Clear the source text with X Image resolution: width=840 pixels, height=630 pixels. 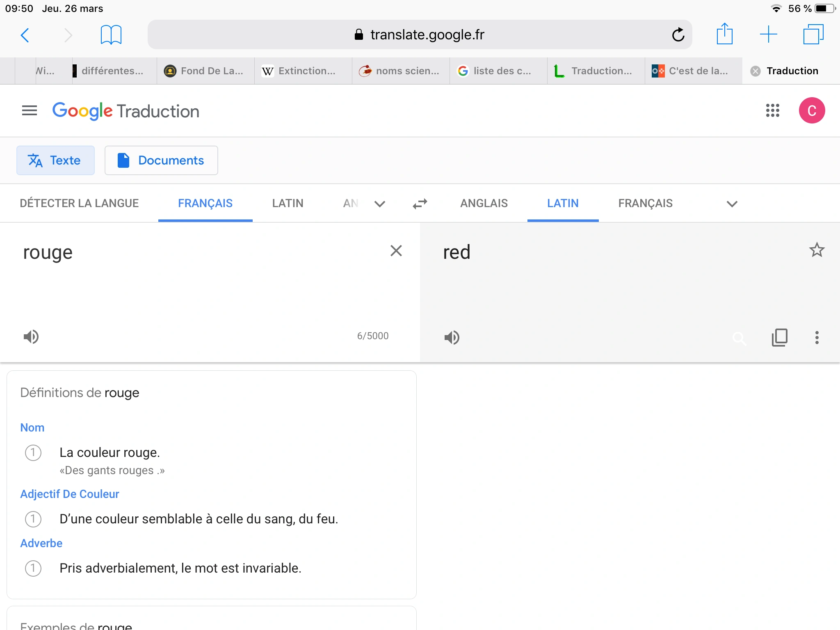pos(396,251)
